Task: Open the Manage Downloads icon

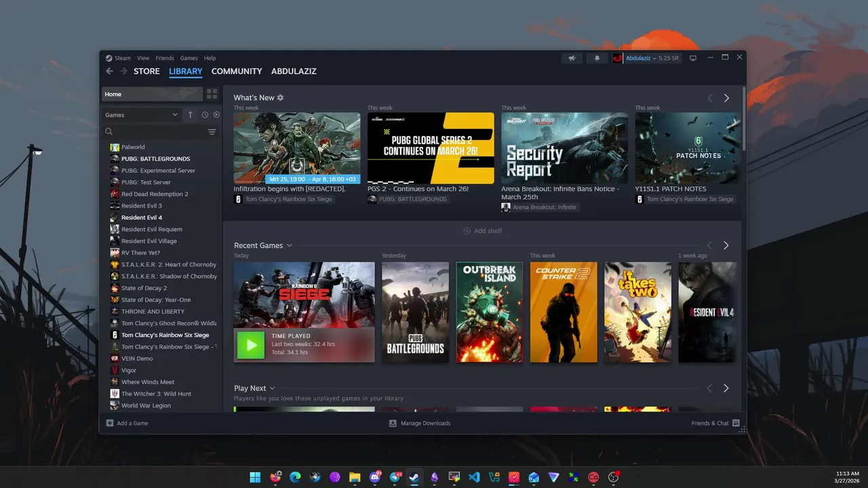Action: tap(393, 423)
